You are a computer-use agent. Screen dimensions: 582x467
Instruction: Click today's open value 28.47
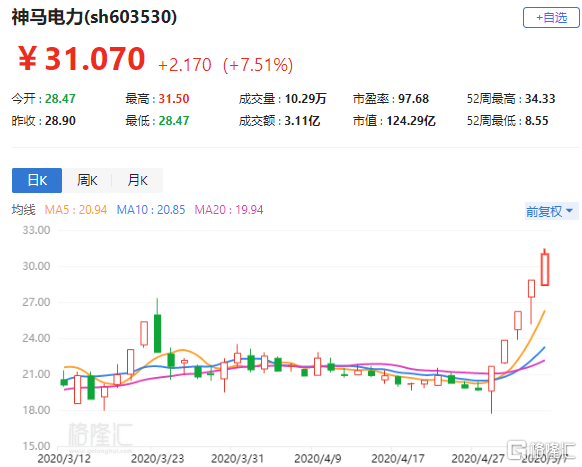(x=60, y=99)
